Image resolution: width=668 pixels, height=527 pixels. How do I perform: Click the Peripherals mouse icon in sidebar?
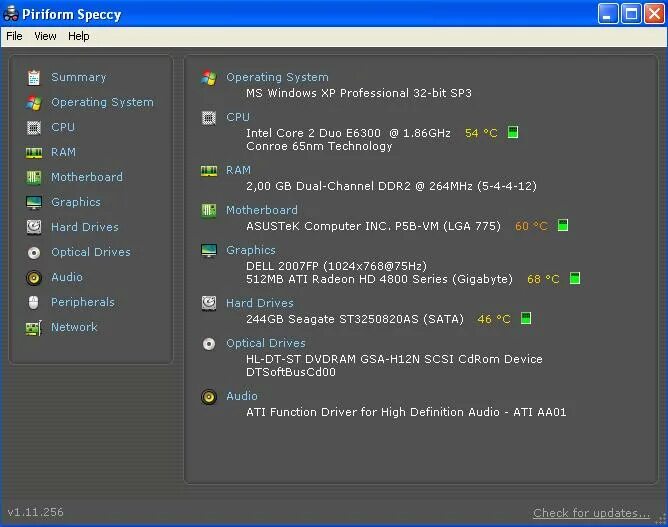(34, 302)
